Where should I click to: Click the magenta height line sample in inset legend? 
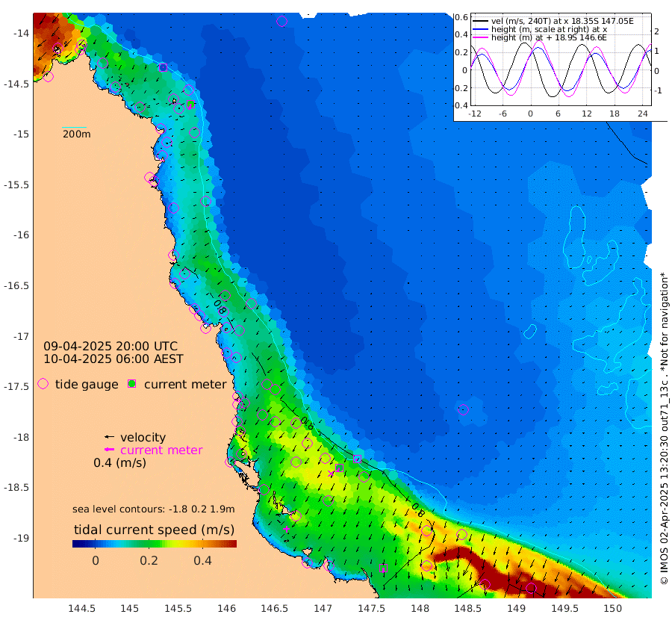pyautogui.click(x=480, y=37)
